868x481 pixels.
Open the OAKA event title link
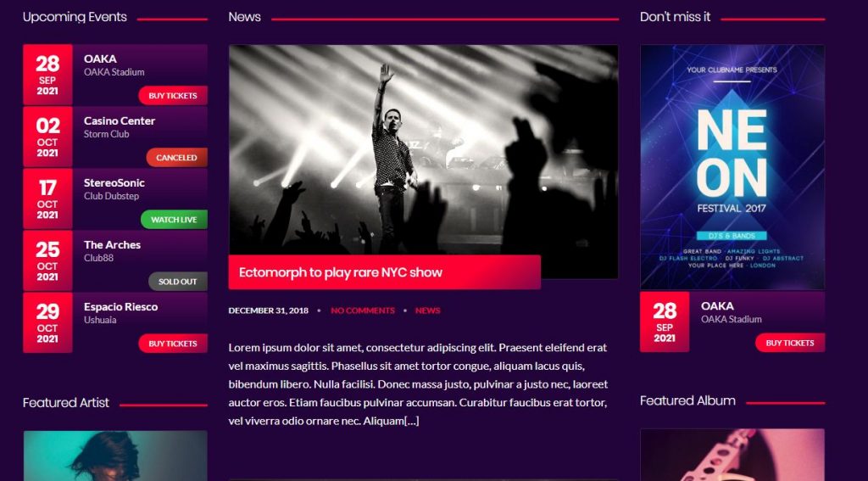[x=100, y=59]
